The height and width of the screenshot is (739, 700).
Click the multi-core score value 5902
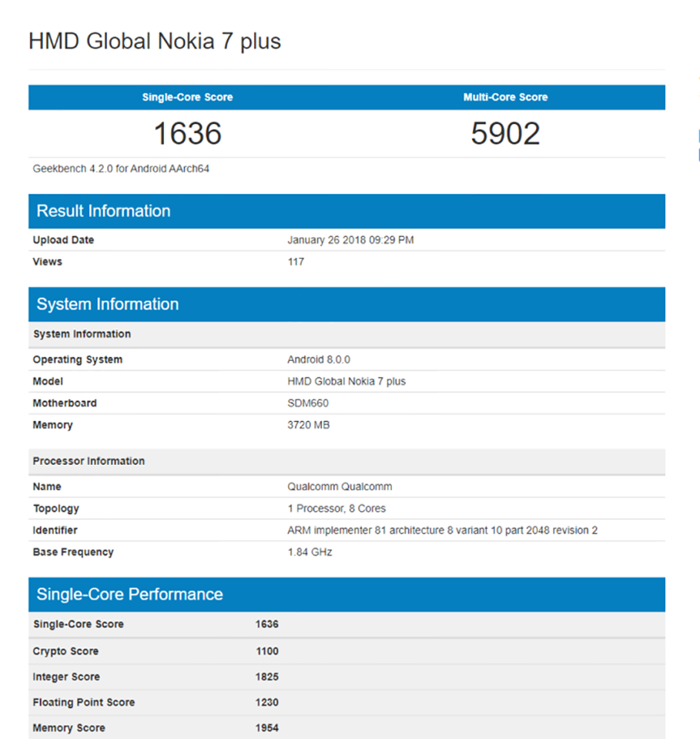(505, 133)
